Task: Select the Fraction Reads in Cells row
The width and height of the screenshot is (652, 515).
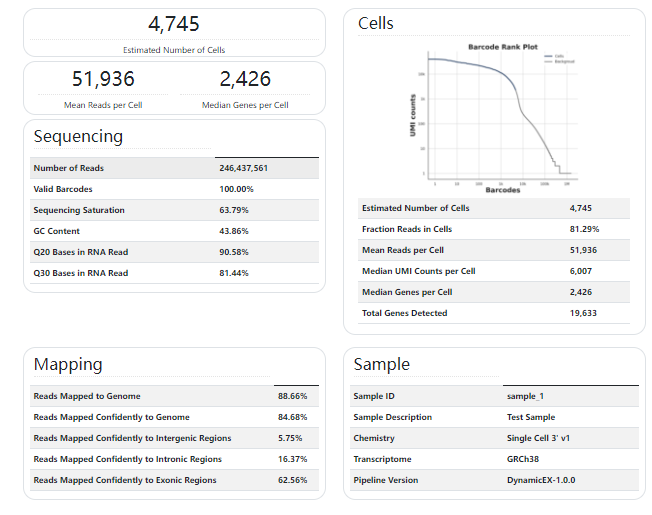Action: pyautogui.click(x=494, y=229)
